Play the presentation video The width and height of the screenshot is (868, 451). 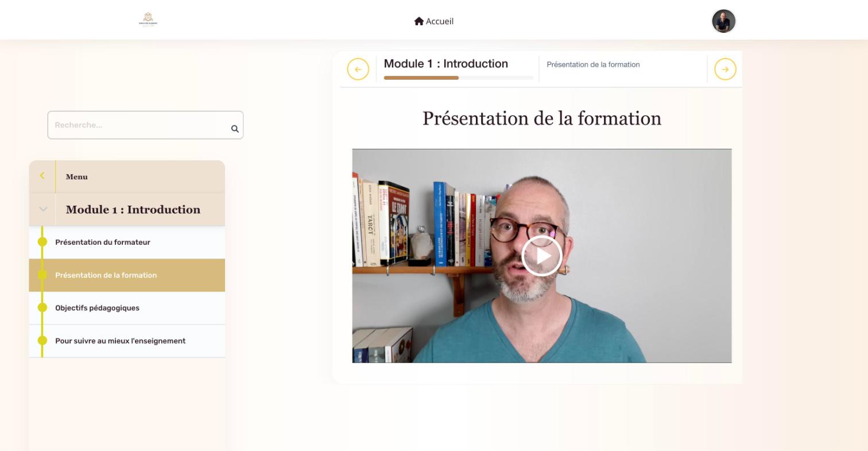(541, 256)
